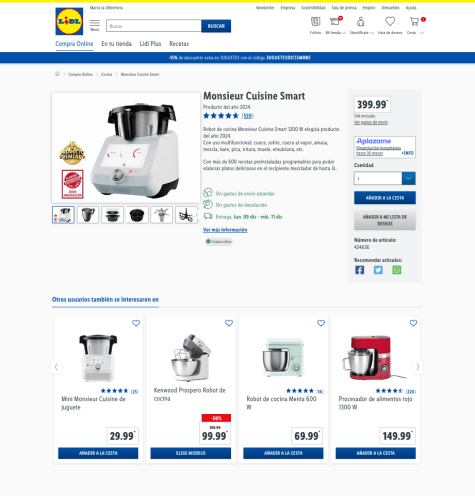
Task: Open the Cantidad quantity dropdown
Action: 385,178
